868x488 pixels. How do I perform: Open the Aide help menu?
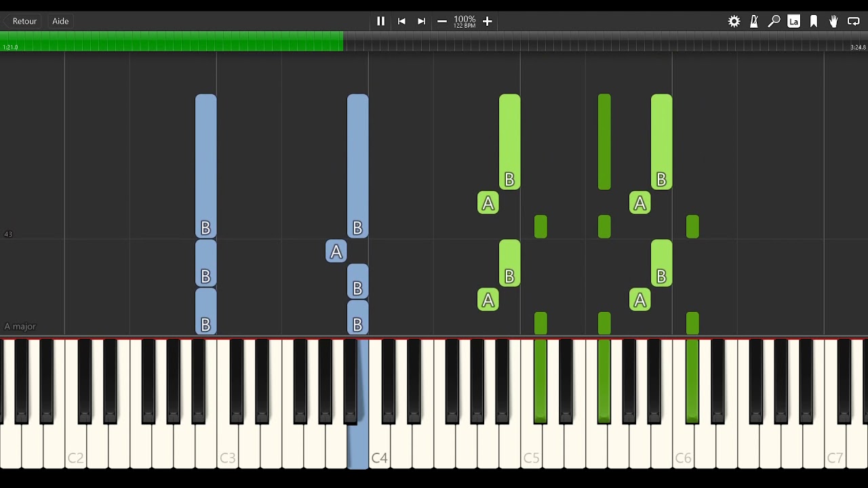pos(60,21)
